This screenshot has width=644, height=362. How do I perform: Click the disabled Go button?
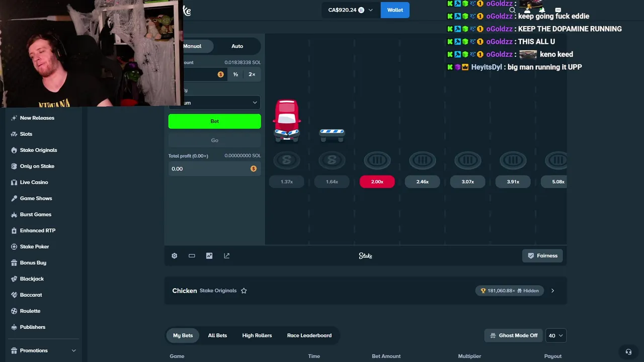pos(215,140)
